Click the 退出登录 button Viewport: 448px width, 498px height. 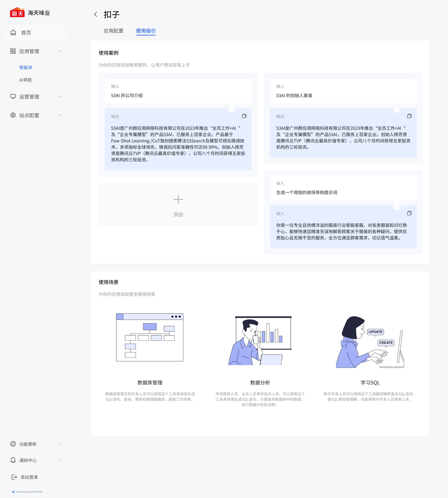(29, 477)
